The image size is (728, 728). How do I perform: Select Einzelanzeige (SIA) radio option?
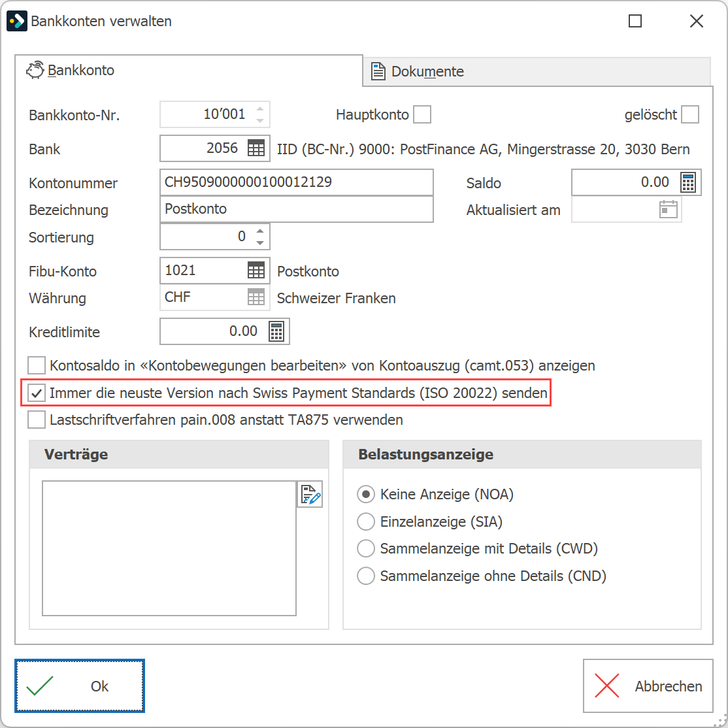[366, 521]
